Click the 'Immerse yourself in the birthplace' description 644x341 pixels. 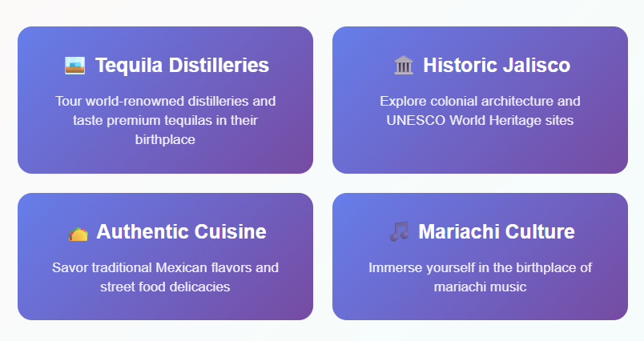point(480,277)
